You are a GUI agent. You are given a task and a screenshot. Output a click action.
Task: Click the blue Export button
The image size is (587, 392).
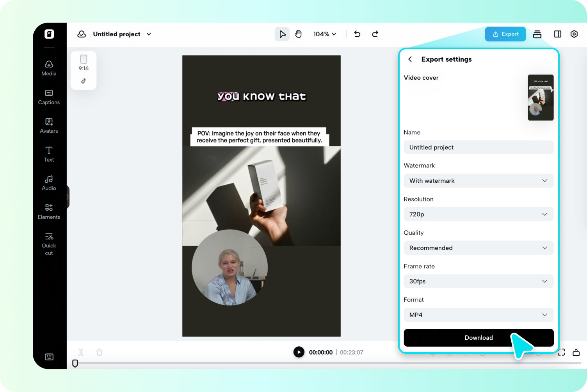[x=505, y=34]
